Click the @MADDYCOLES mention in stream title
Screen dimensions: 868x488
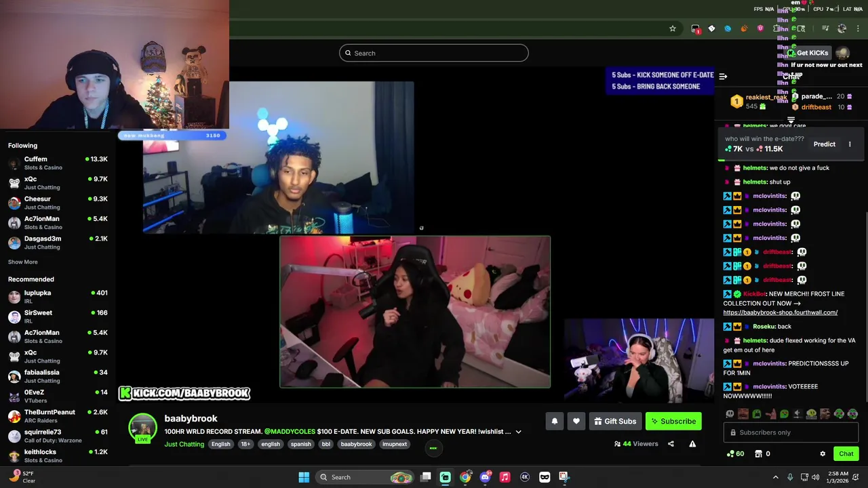pos(290,432)
